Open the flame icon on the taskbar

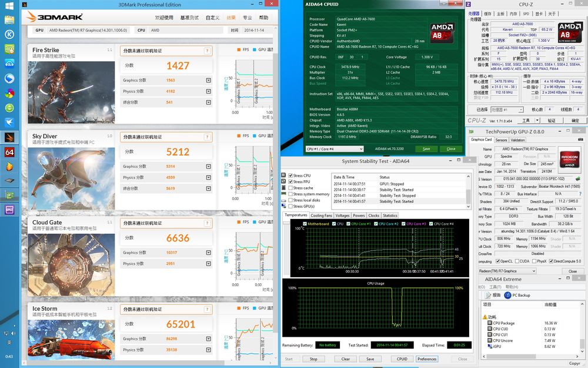click(x=9, y=167)
